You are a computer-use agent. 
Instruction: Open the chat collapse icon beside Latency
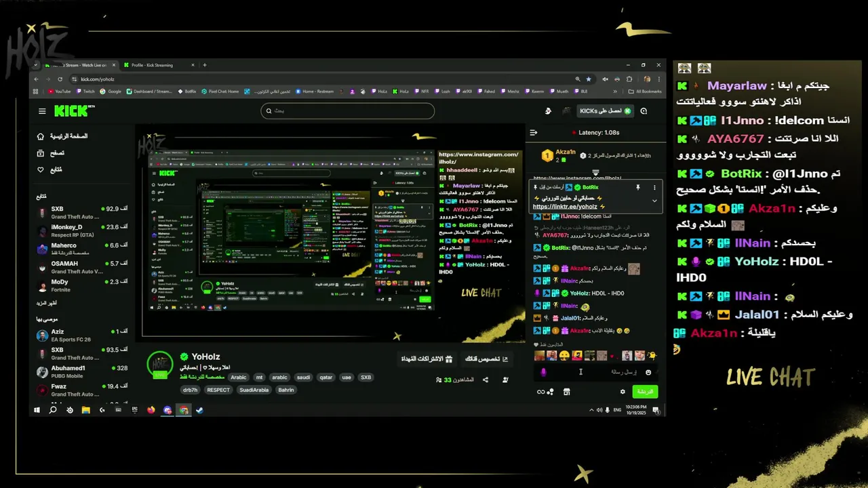[x=534, y=132]
